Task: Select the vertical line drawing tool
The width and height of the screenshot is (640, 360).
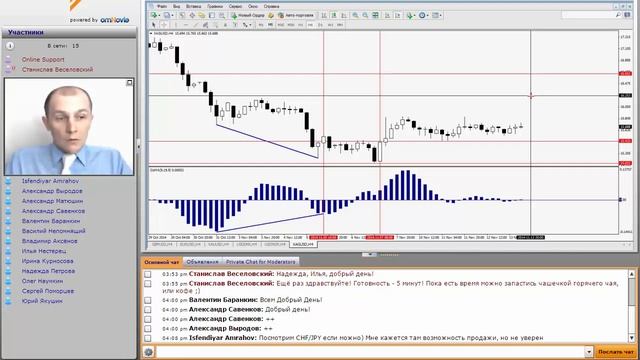Action: pyautogui.click(x=176, y=25)
